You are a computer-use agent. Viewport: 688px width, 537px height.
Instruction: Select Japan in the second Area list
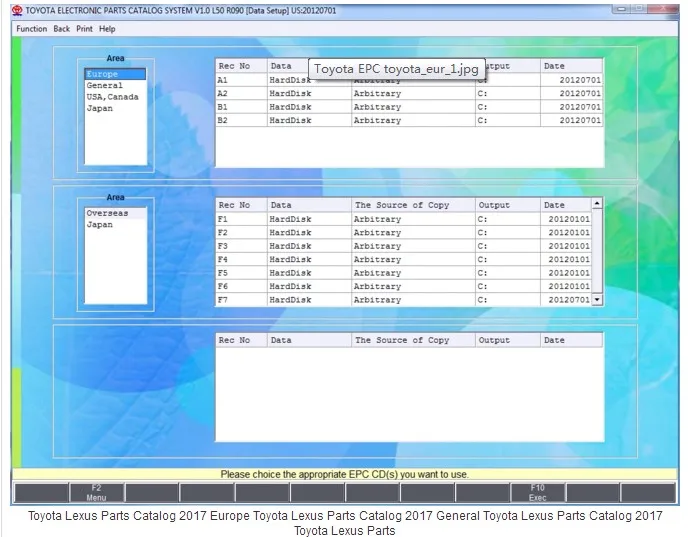point(115,225)
